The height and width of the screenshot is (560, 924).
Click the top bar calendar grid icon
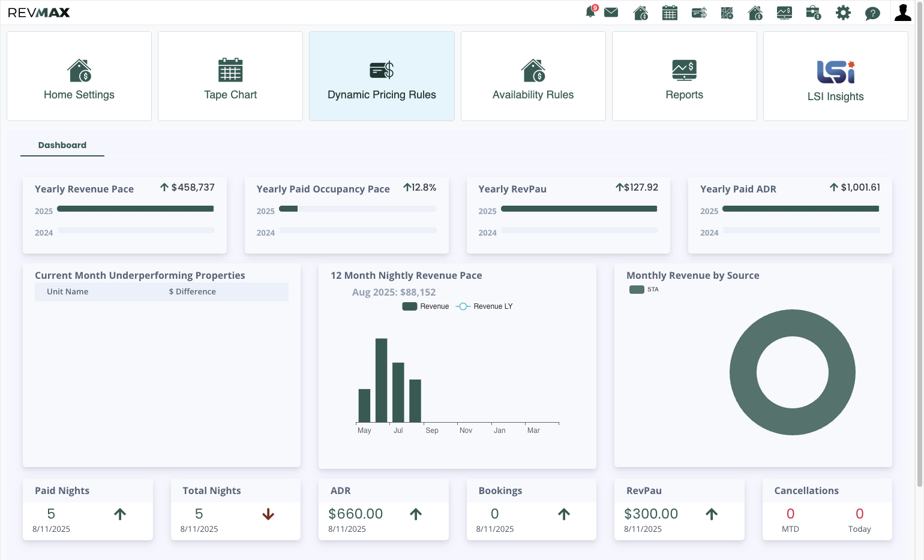670,13
